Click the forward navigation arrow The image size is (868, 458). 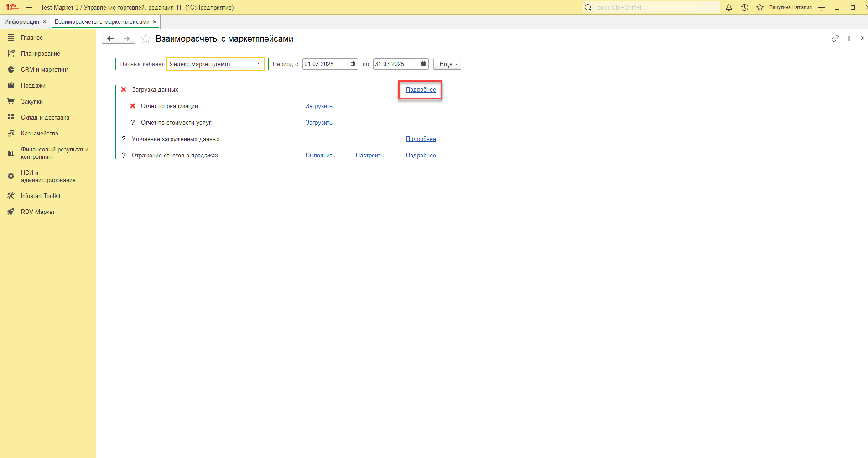point(127,39)
